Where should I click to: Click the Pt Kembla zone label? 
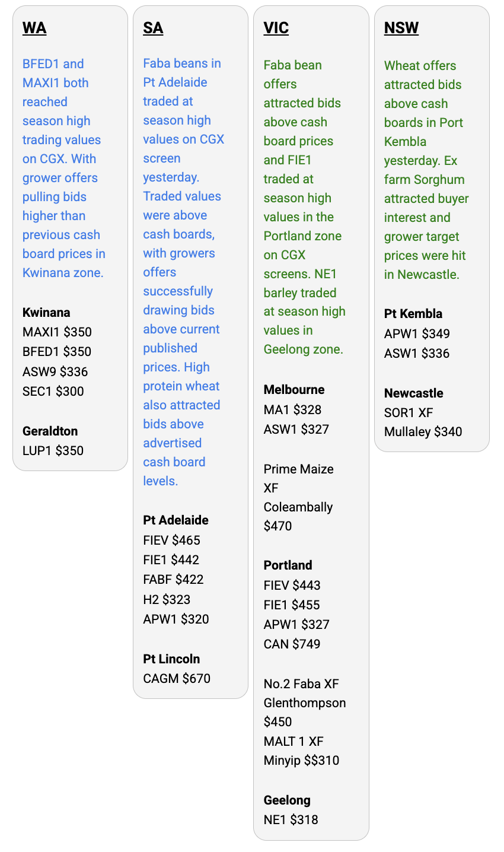coord(413,313)
